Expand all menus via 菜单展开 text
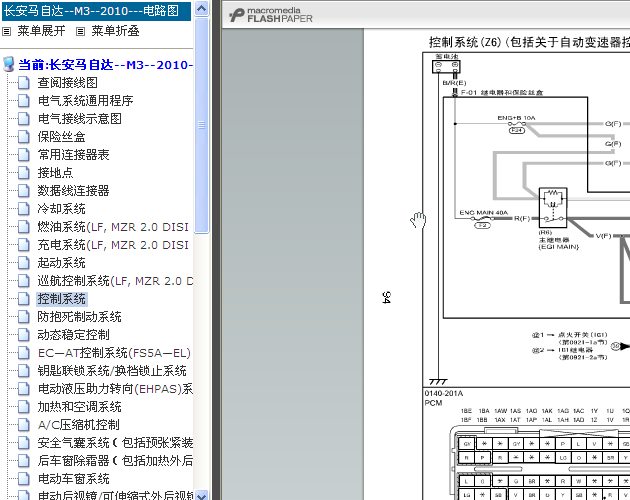The image size is (630, 500). pos(41,31)
